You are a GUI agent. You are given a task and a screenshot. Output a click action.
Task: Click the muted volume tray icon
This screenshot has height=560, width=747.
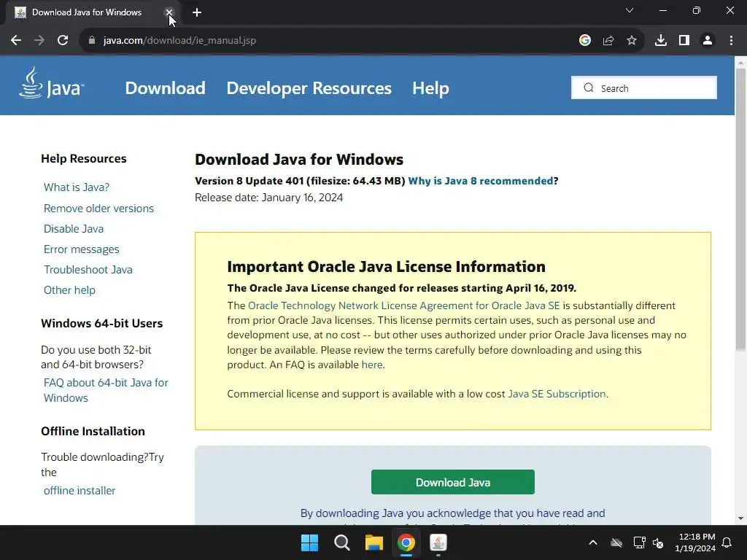coord(658,542)
